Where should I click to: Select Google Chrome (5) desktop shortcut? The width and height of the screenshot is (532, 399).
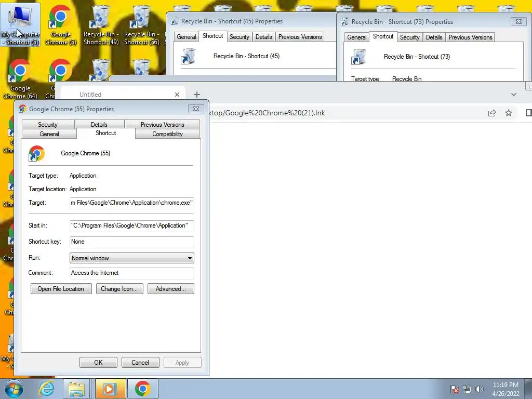(x=61, y=24)
